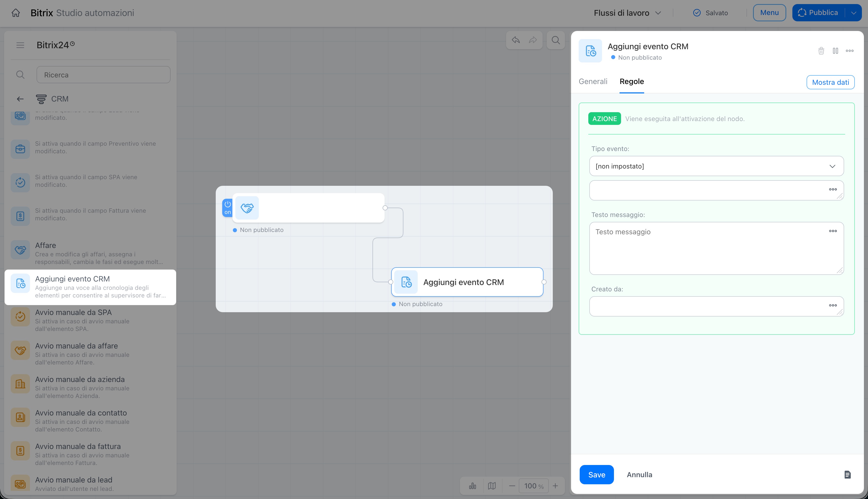Show data with Mostra dati
Screen dimensions: 868x499
(830, 82)
